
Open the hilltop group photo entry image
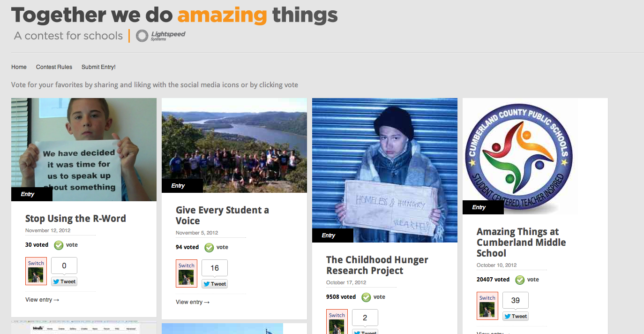[234, 145]
